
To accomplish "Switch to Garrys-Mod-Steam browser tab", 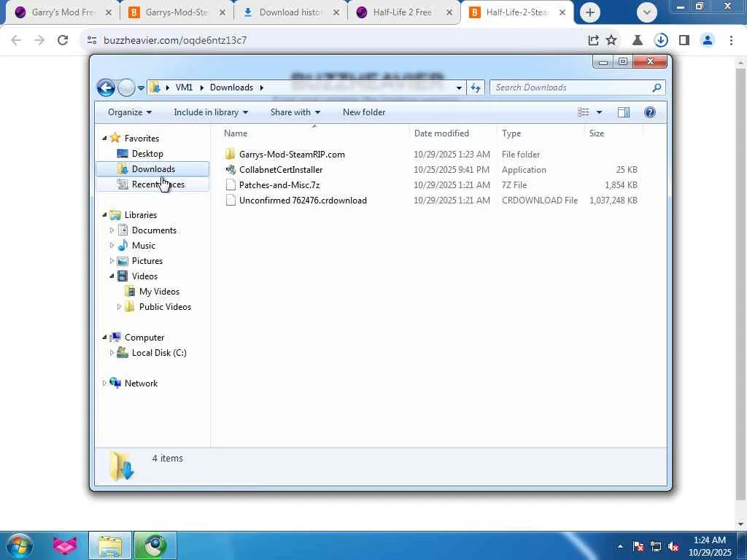I will pyautogui.click(x=177, y=12).
